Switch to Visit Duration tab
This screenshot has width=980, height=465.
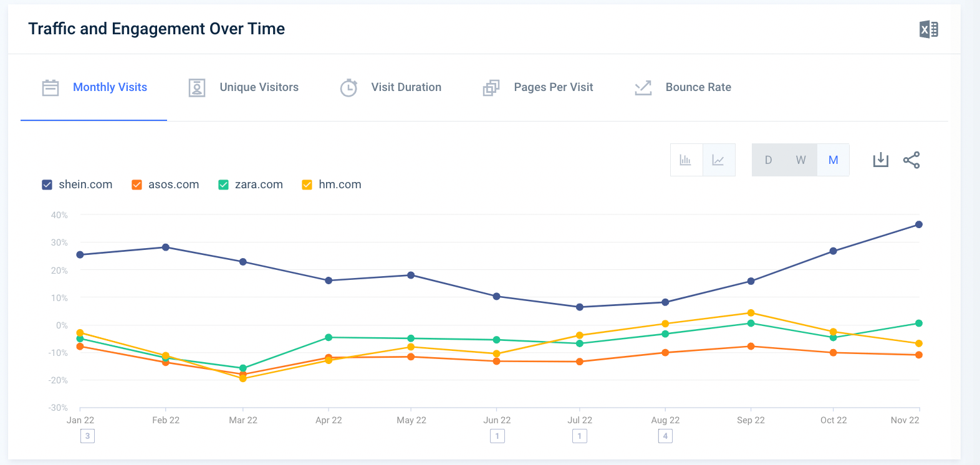[x=391, y=88]
